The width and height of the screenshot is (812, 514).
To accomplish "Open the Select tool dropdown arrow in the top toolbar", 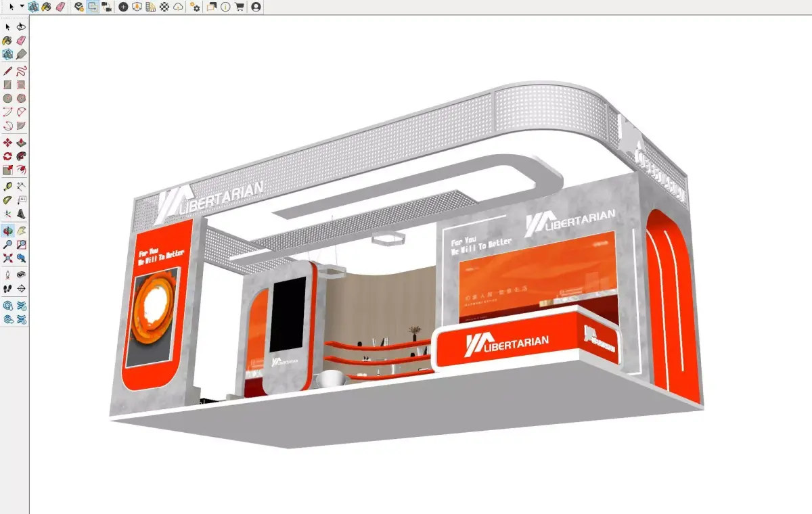I will 22,6.
